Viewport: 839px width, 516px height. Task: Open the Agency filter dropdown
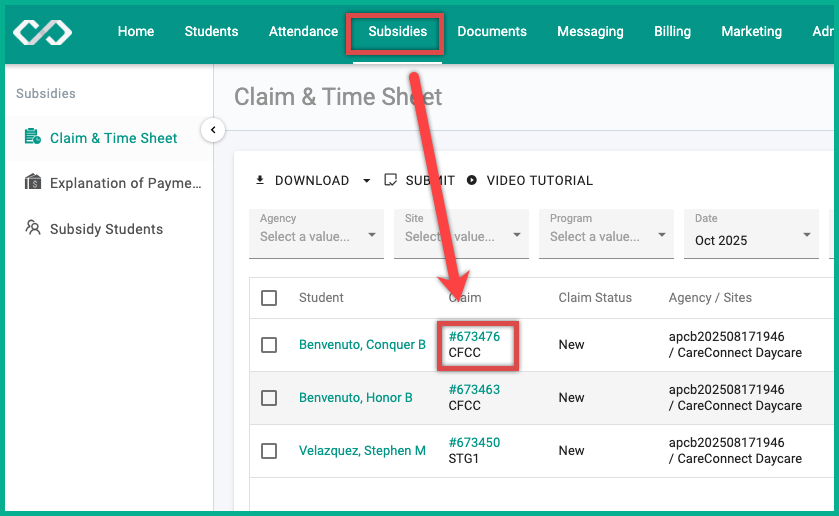point(316,234)
